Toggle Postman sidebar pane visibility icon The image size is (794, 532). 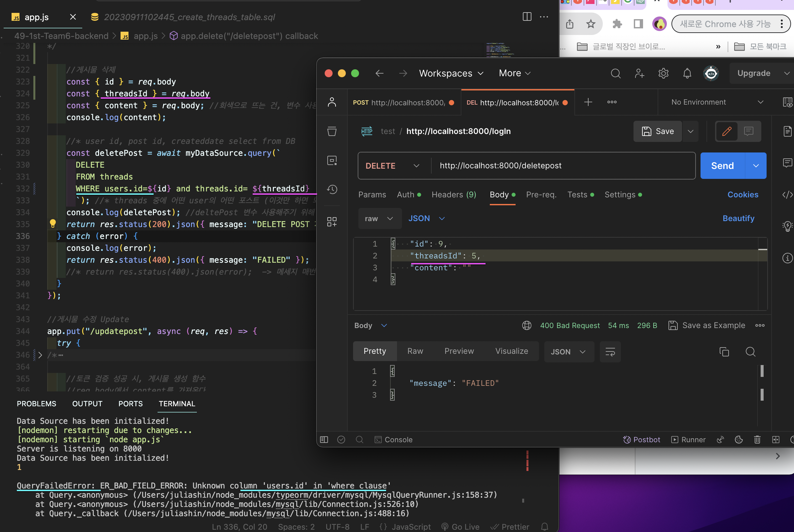324,440
